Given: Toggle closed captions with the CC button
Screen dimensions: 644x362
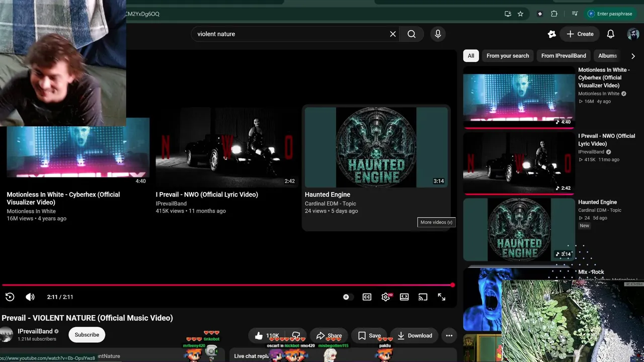Looking at the screenshot, I should pyautogui.click(x=367, y=297).
